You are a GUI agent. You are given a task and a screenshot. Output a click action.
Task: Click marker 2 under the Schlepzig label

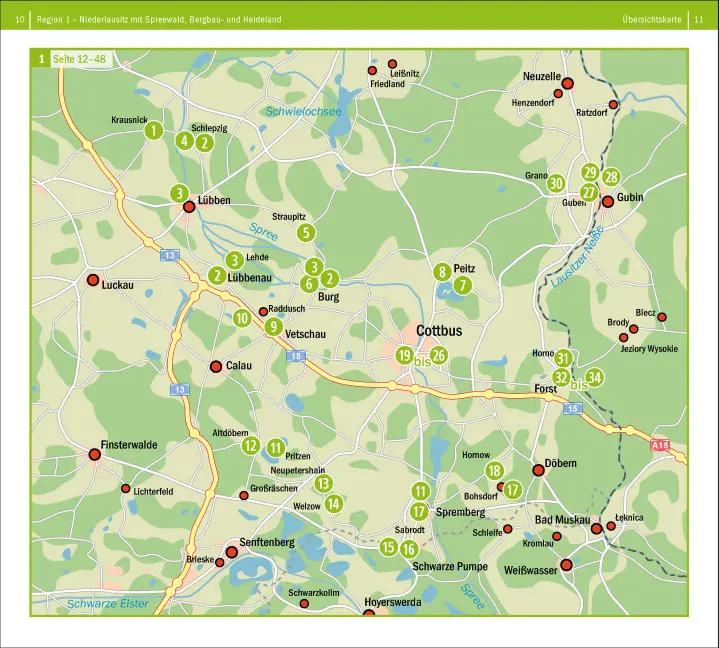click(x=205, y=143)
